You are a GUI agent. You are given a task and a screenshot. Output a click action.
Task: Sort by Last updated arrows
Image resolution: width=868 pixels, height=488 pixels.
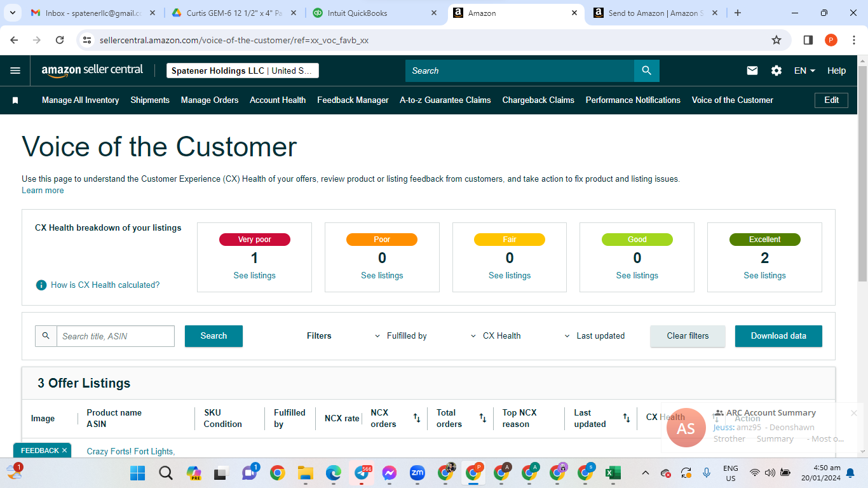point(627,418)
